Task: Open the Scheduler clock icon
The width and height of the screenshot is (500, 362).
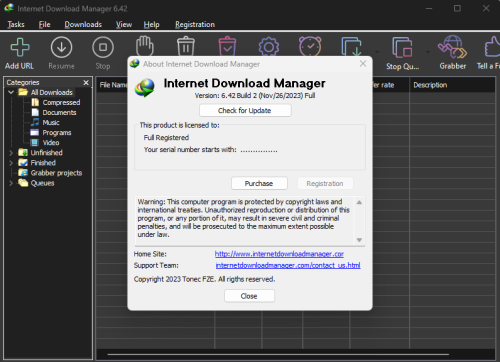Action: [310, 46]
